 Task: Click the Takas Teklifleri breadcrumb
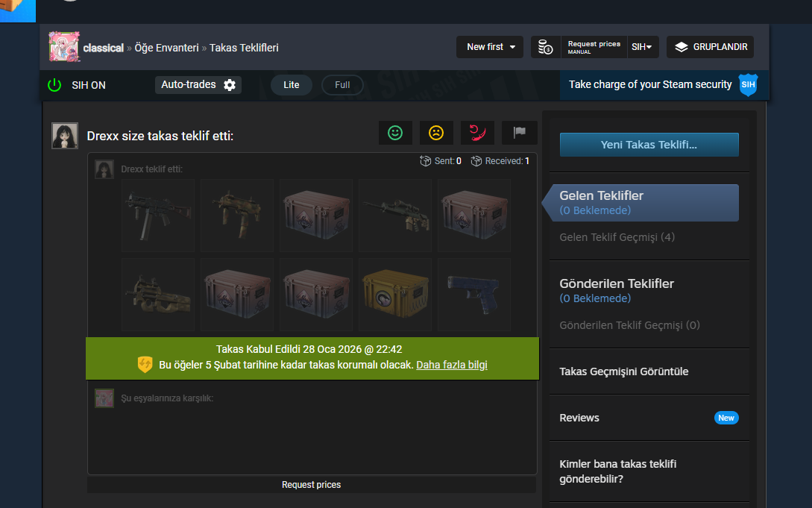click(x=244, y=48)
